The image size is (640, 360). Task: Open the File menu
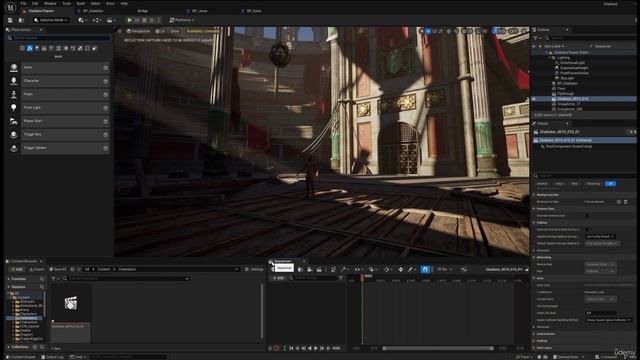pyautogui.click(x=24, y=3)
